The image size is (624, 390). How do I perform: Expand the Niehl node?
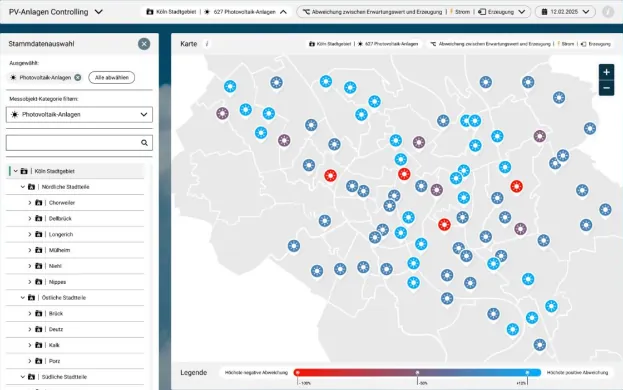tap(30, 266)
